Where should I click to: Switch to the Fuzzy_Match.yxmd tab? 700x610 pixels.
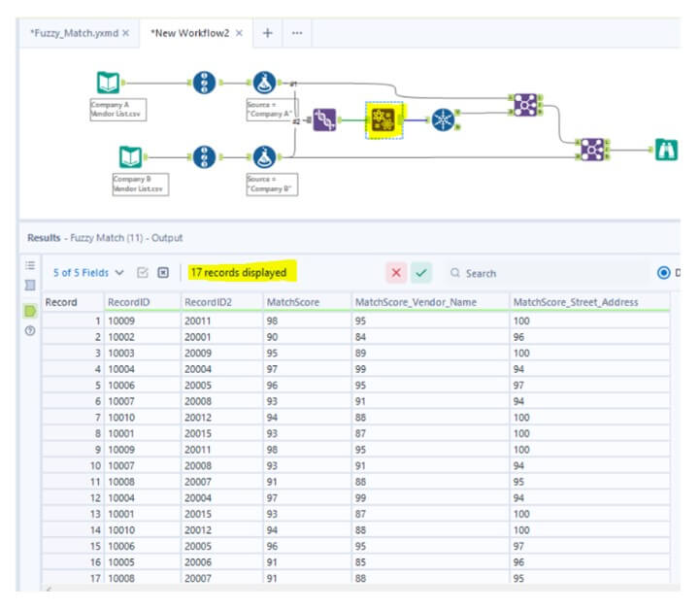[74, 33]
